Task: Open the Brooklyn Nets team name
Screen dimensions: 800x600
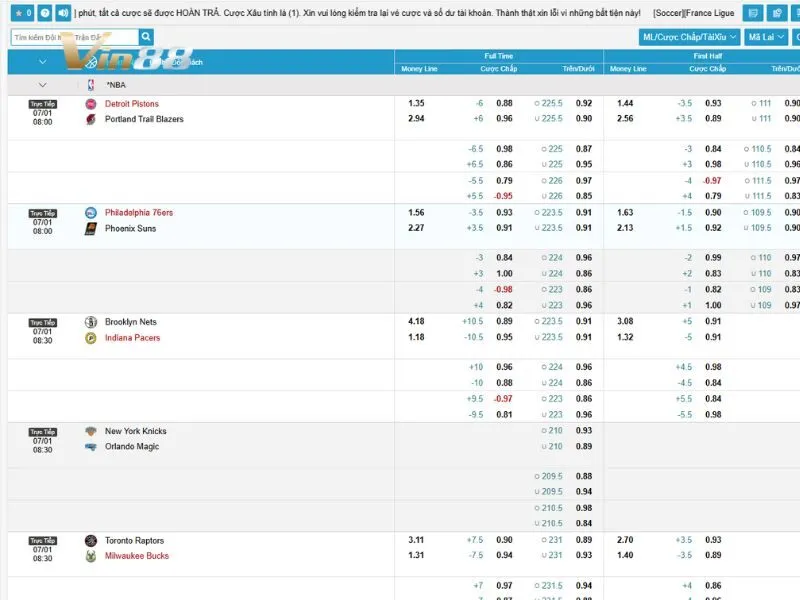Action: [131, 321]
